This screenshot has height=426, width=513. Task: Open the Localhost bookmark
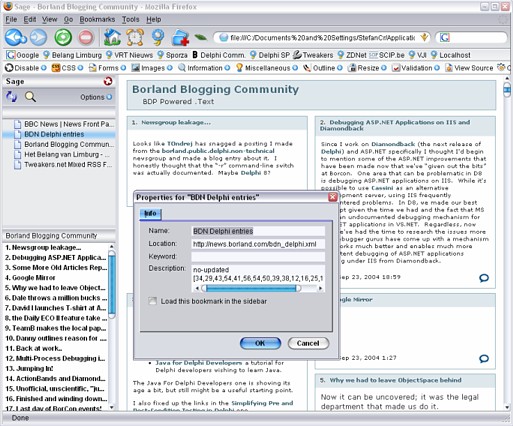pyautogui.click(x=451, y=55)
